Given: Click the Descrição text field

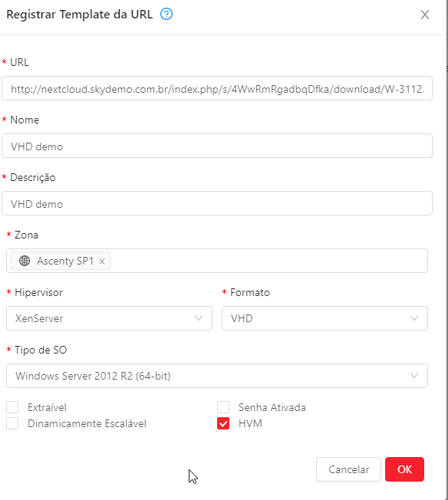Looking at the screenshot, I should tap(217, 203).
